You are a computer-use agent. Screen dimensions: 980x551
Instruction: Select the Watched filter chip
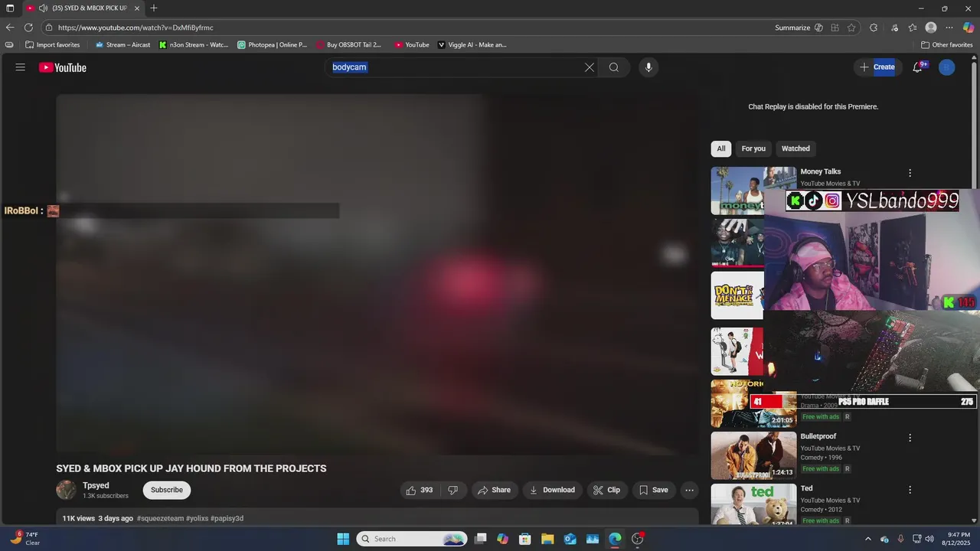[x=795, y=148]
